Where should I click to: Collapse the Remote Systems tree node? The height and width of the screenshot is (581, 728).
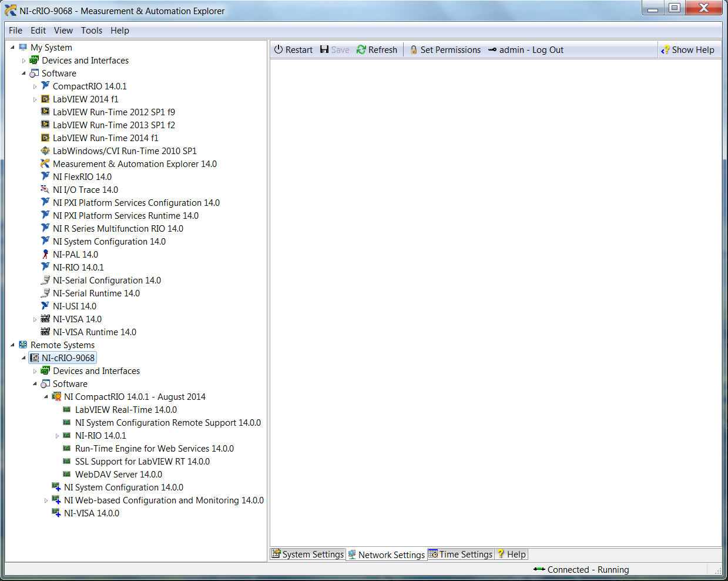click(12, 345)
